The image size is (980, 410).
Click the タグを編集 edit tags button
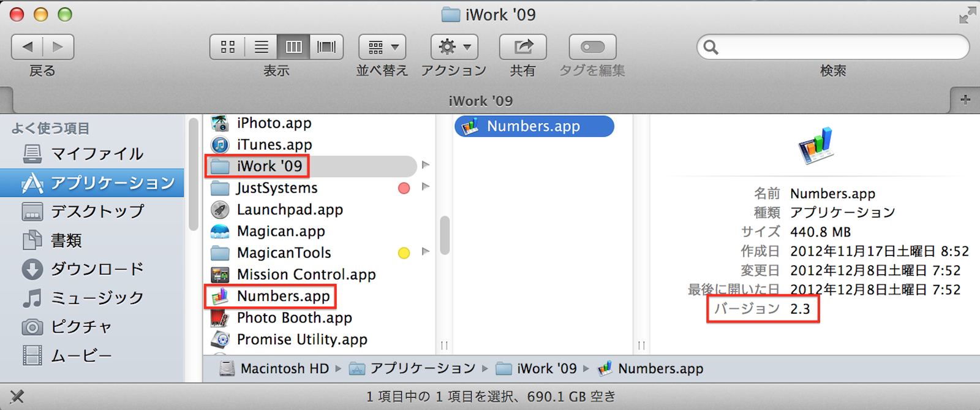pyautogui.click(x=592, y=47)
